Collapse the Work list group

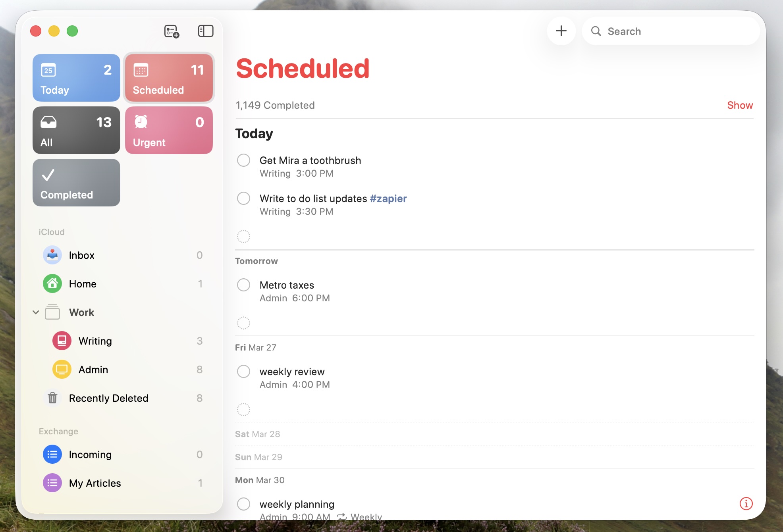36,312
